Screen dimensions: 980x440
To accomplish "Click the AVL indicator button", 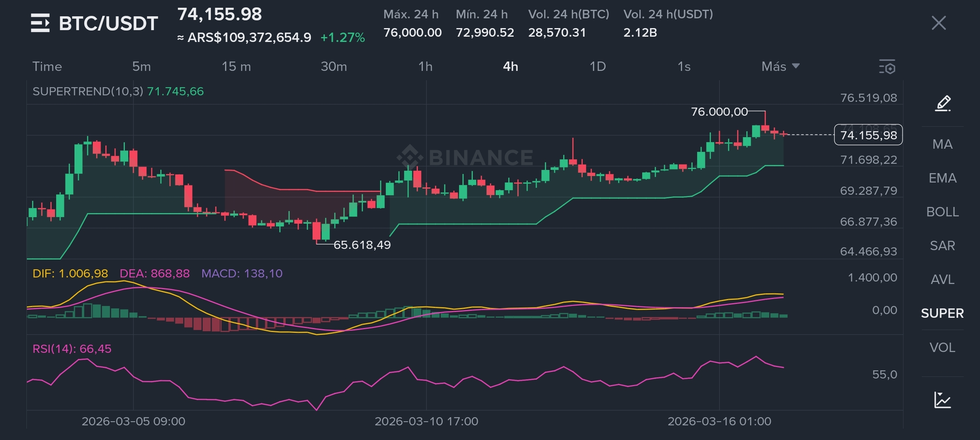I will click(x=943, y=279).
